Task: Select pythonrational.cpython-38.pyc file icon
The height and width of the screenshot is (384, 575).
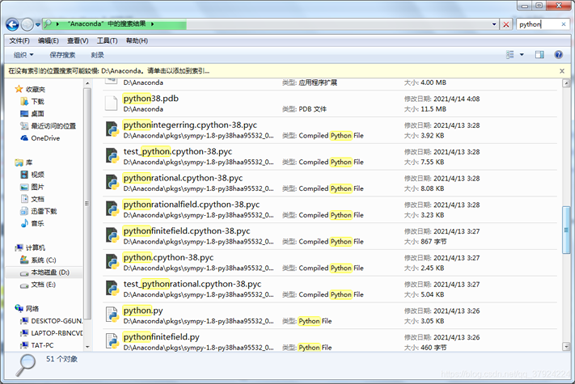Action: (112, 182)
